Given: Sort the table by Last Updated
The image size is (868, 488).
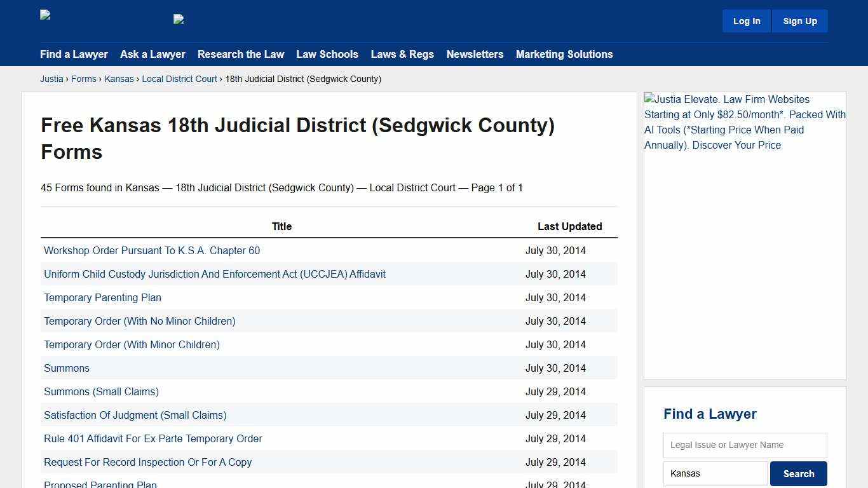Looking at the screenshot, I should click(569, 226).
